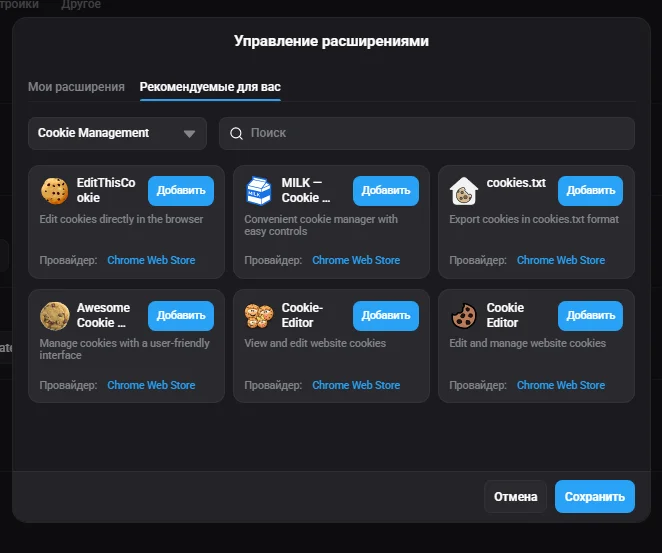The image size is (662, 553).
Task: Select the Рекомендуемые для вас tab
Action: 210,87
